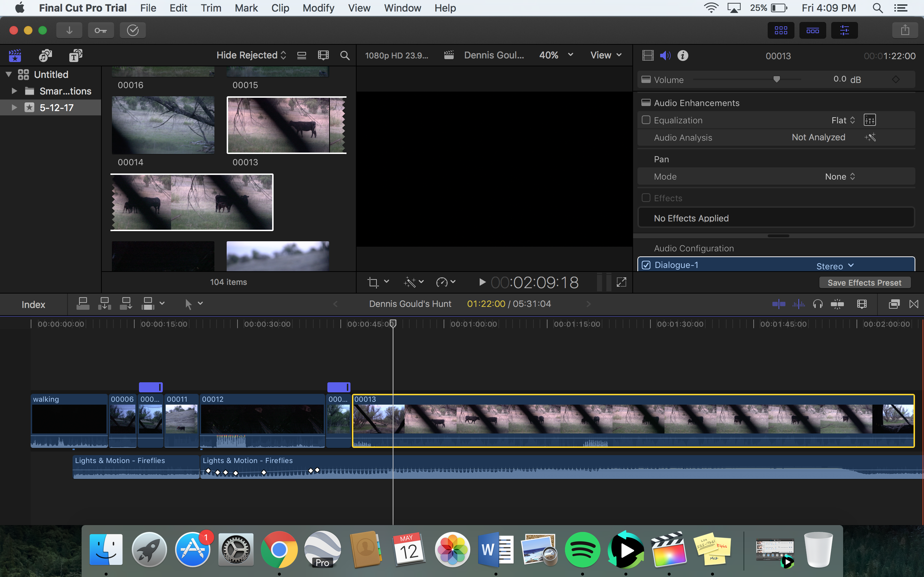This screenshot has width=924, height=577.
Task: Enable the Effects checkbox
Action: (646, 198)
